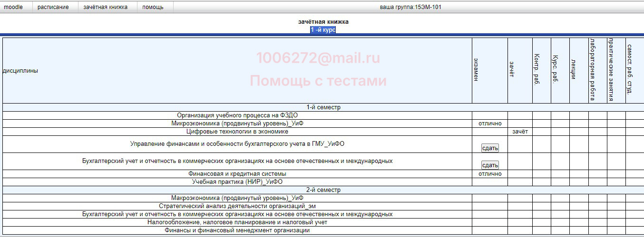This screenshot has height=238, width=644.
Task: Open the зачётная книжка menu item
Action: (105, 7)
